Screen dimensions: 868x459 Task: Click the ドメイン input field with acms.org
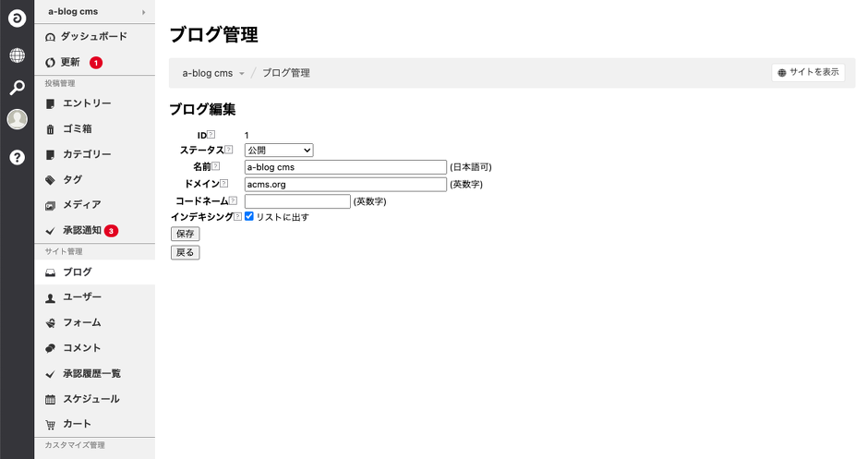coord(345,185)
